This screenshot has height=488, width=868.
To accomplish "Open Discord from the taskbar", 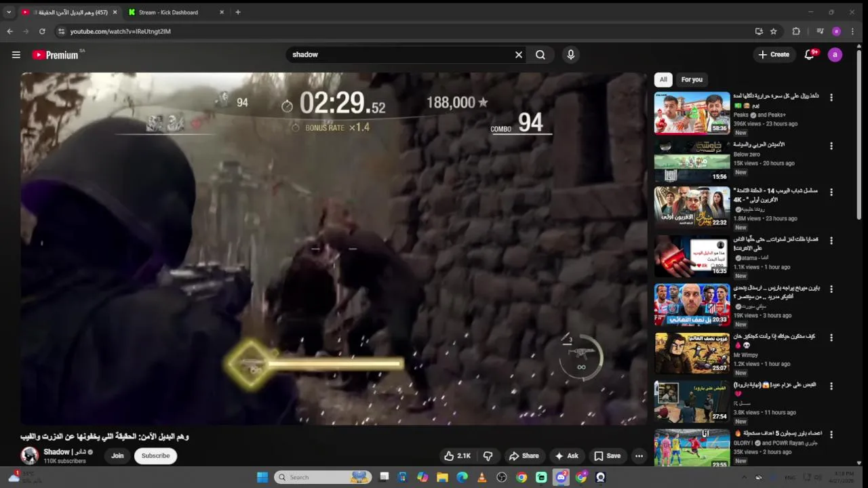I will (x=561, y=477).
